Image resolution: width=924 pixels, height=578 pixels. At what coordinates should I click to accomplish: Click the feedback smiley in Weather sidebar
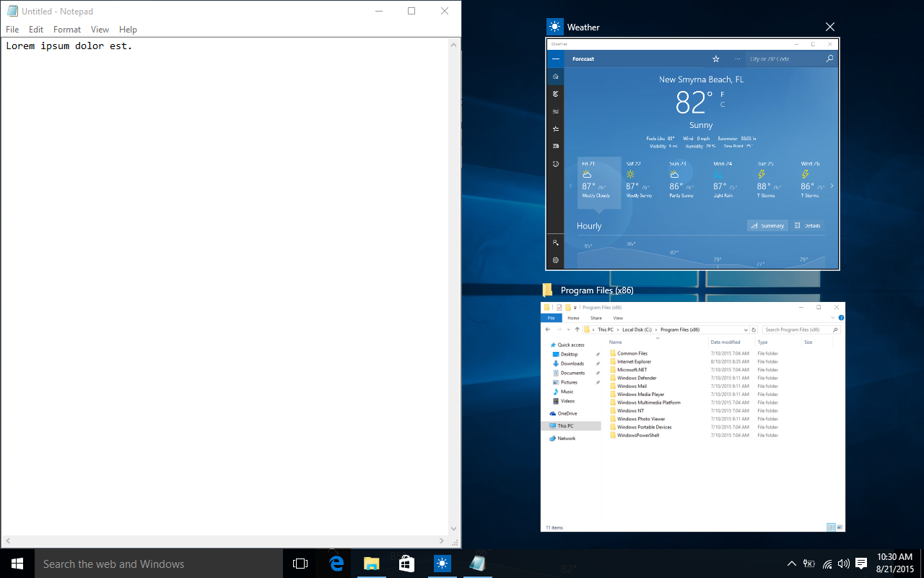point(556,164)
